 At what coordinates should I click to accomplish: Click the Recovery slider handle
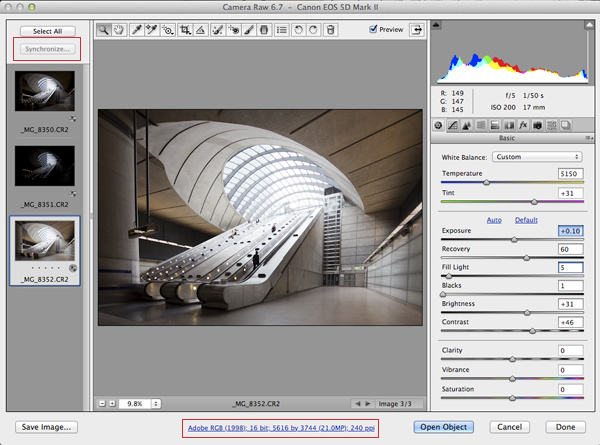pyautogui.click(x=527, y=258)
